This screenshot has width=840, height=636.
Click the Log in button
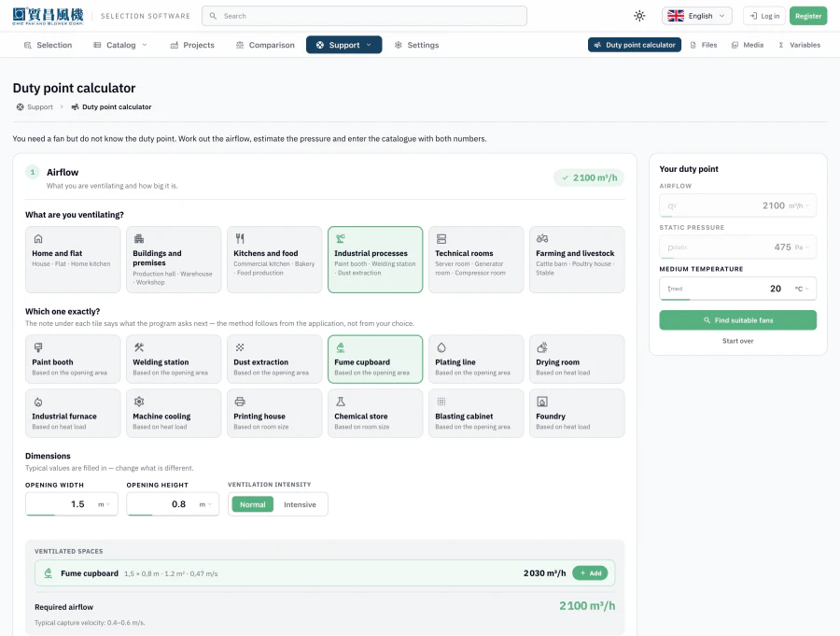click(764, 16)
